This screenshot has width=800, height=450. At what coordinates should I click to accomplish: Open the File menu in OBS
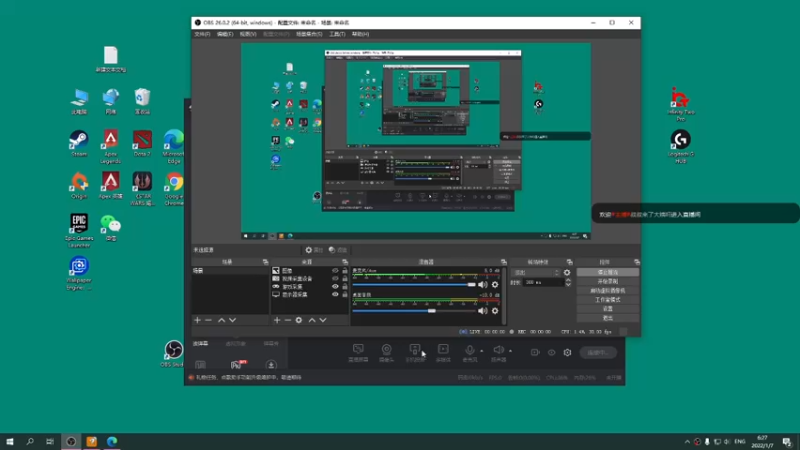point(202,34)
